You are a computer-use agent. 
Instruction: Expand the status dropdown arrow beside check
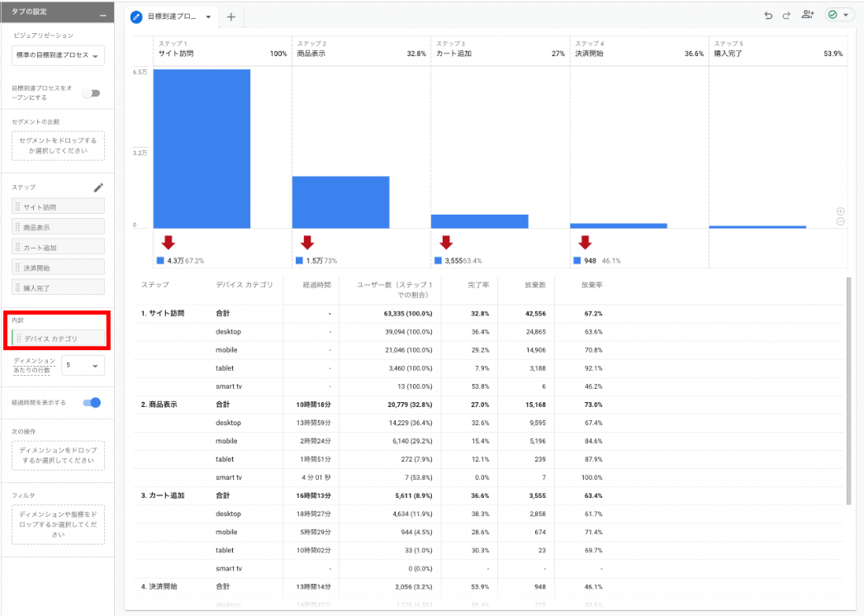coord(846,16)
